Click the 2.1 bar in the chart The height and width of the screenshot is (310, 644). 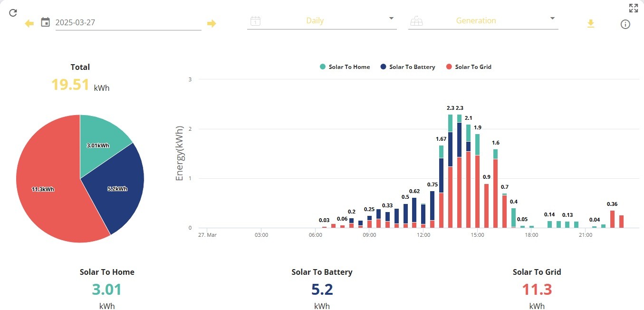tap(468, 176)
